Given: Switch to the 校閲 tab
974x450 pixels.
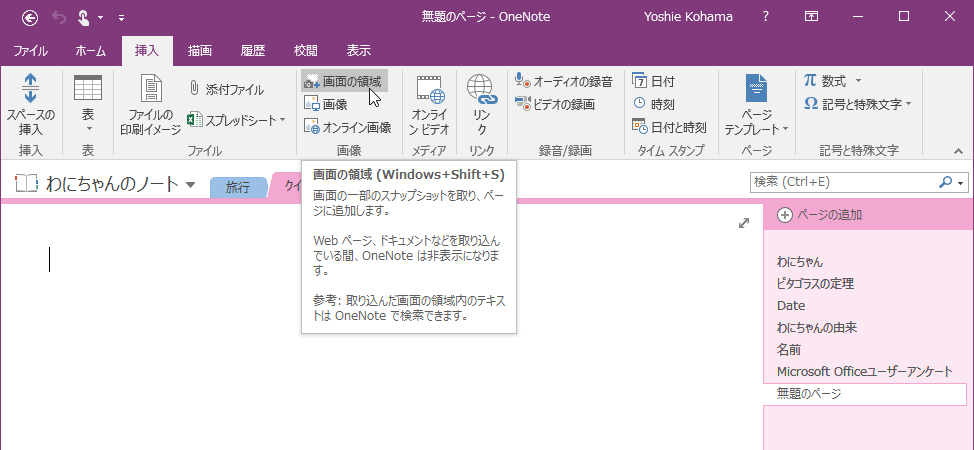Looking at the screenshot, I should click(306, 51).
